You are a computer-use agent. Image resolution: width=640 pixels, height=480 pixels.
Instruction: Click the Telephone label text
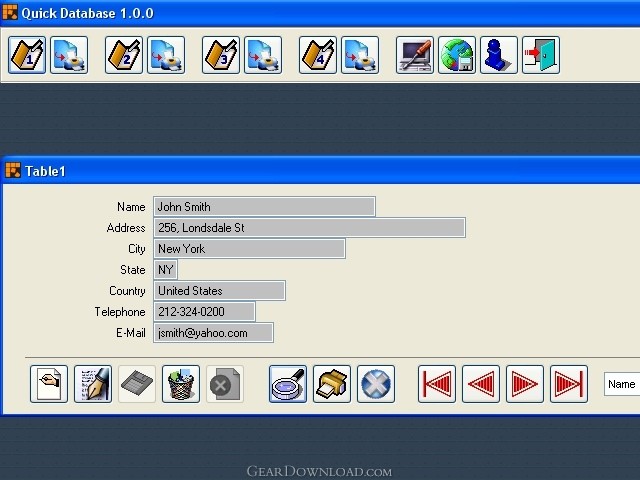(120, 312)
